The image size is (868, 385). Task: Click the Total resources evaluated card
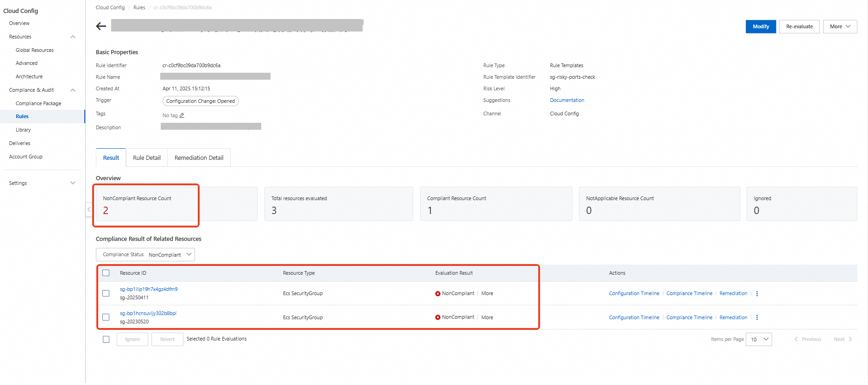[339, 204]
